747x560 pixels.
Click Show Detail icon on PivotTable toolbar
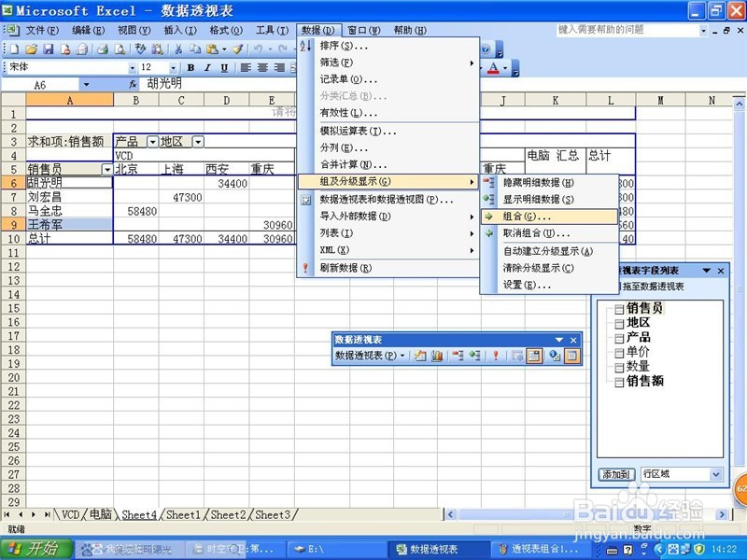pyautogui.click(x=474, y=356)
